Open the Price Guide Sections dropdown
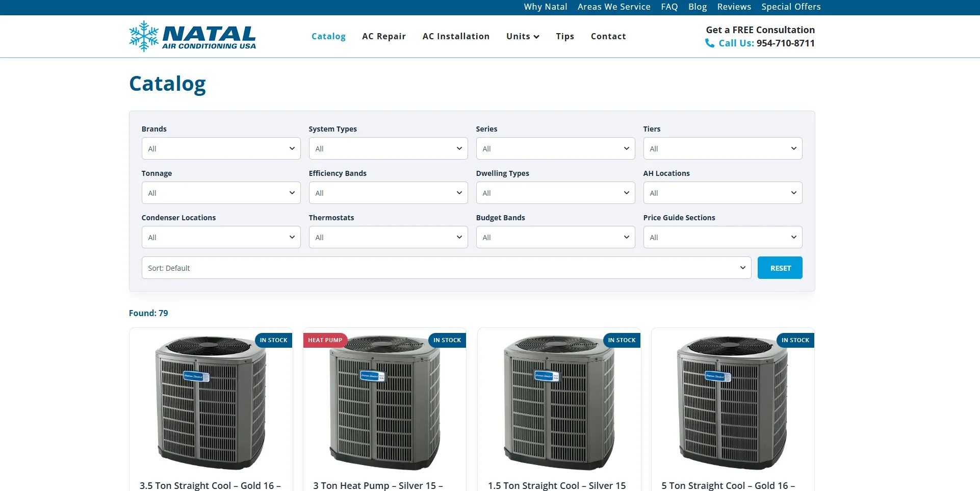 [723, 237]
